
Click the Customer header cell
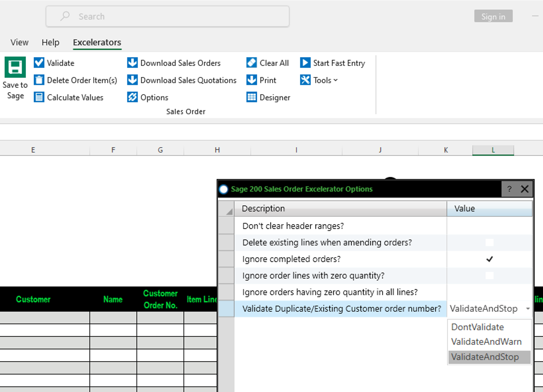[45, 299]
